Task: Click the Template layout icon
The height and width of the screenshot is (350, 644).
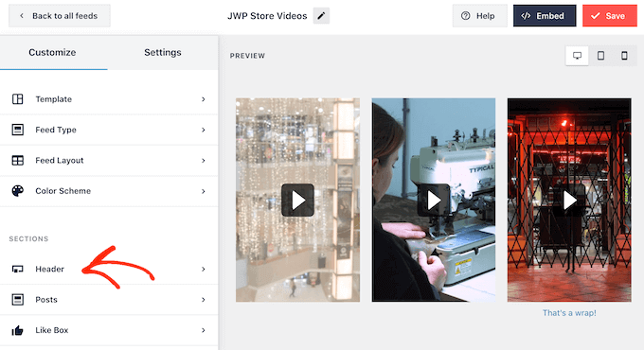Action: (x=18, y=99)
